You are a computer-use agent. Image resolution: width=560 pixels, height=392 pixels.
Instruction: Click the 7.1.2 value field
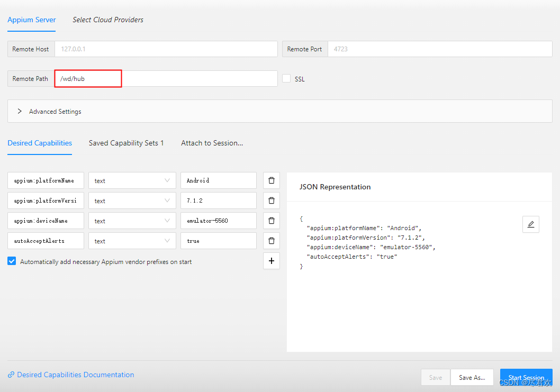pos(219,200)
